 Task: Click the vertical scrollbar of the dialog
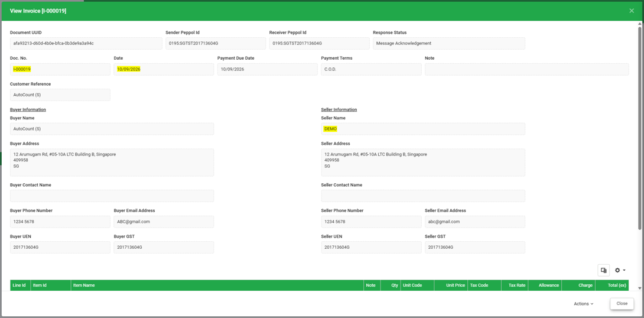pyautogui.click(x=639, y=127)
